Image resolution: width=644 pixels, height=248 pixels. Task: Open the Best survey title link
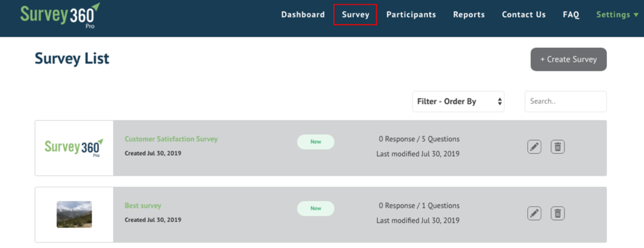pyautogui.click(x=143, y=206)
